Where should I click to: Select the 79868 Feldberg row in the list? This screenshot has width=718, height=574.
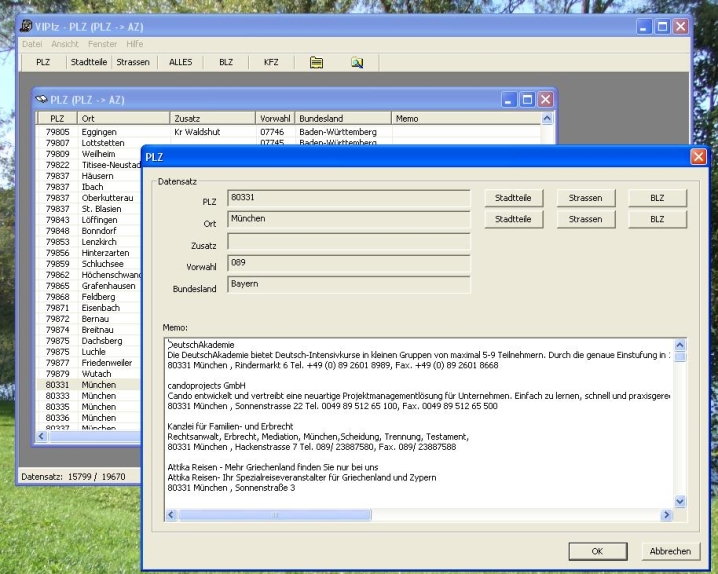click(x=100, y=297)
